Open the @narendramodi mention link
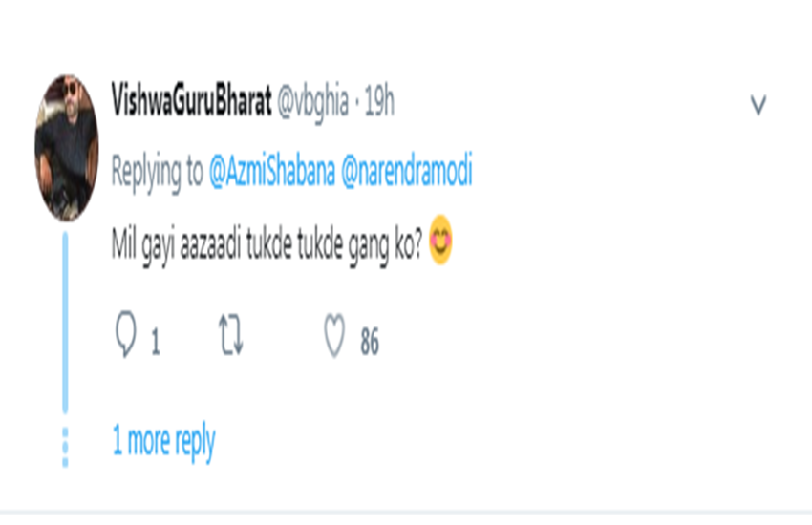 [x=406, y=173]
